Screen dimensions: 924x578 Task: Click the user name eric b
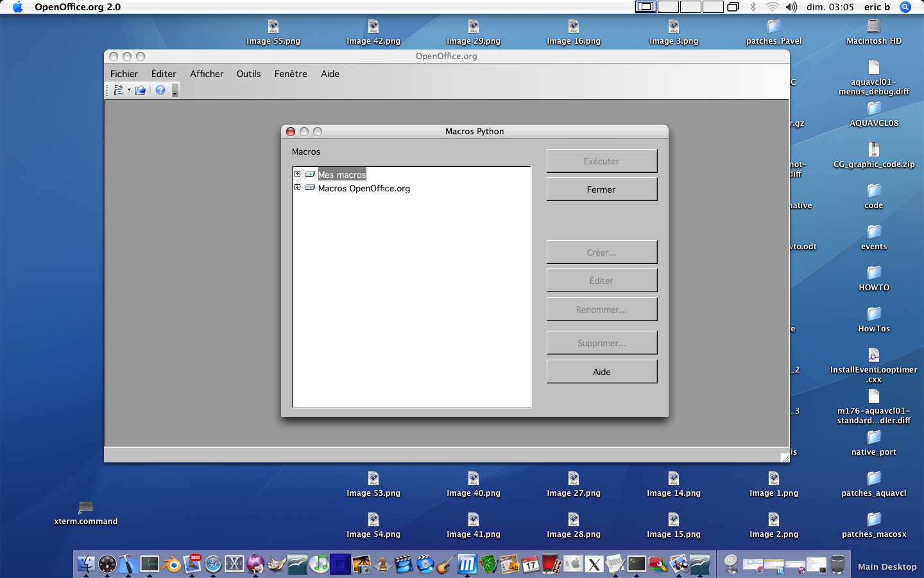877,7
